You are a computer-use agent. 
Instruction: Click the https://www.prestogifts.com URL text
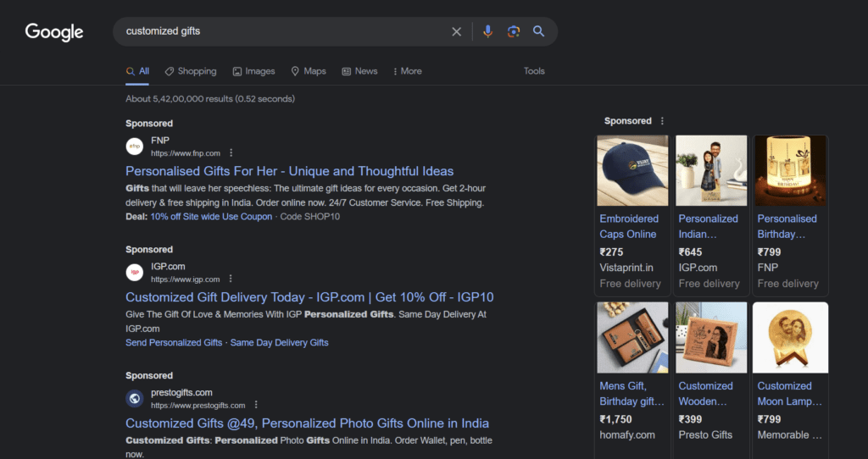(198, 406)
